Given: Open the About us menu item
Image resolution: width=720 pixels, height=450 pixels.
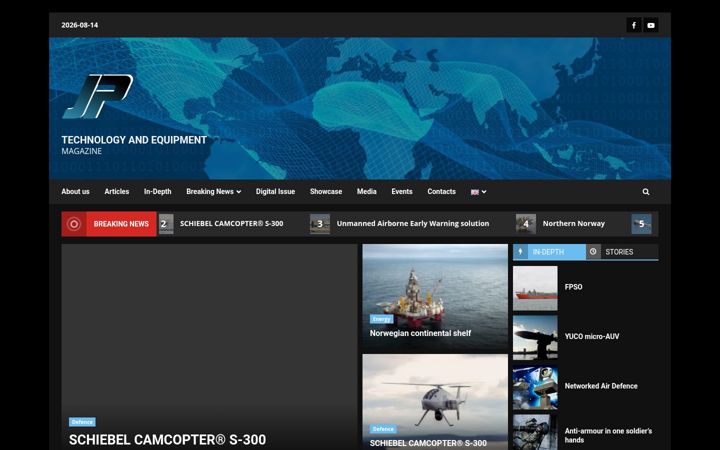Looking at the screenshot, I should (75, 191).
